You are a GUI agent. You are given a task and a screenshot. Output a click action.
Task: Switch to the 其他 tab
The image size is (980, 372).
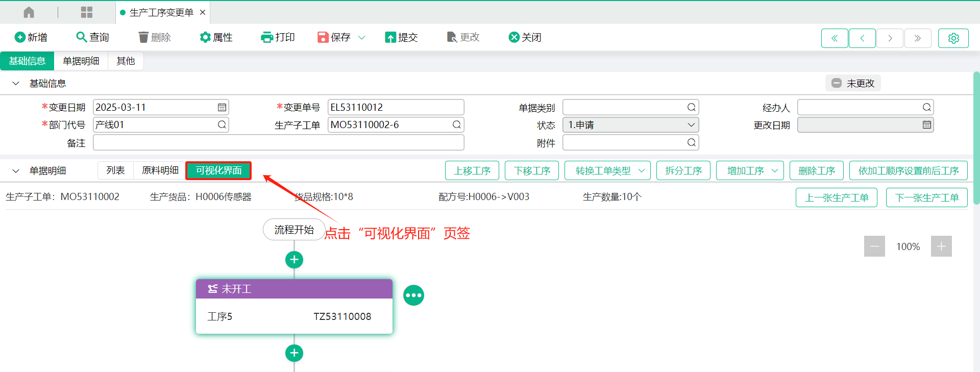(126, 61)
